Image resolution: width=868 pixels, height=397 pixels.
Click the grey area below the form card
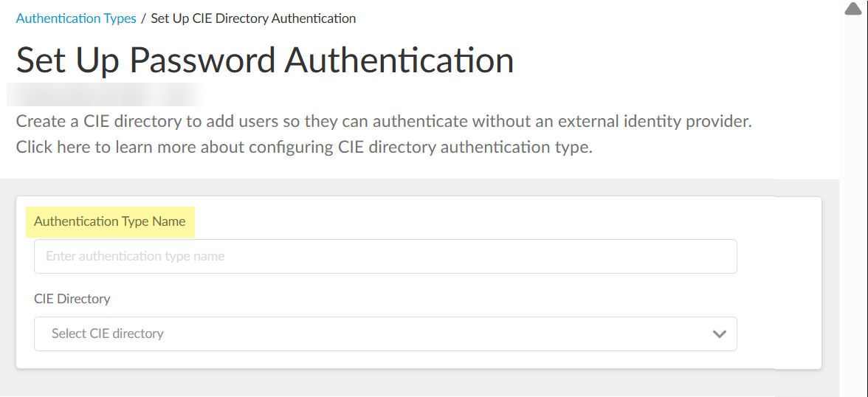pyautogui.click(x=413, y=384)
